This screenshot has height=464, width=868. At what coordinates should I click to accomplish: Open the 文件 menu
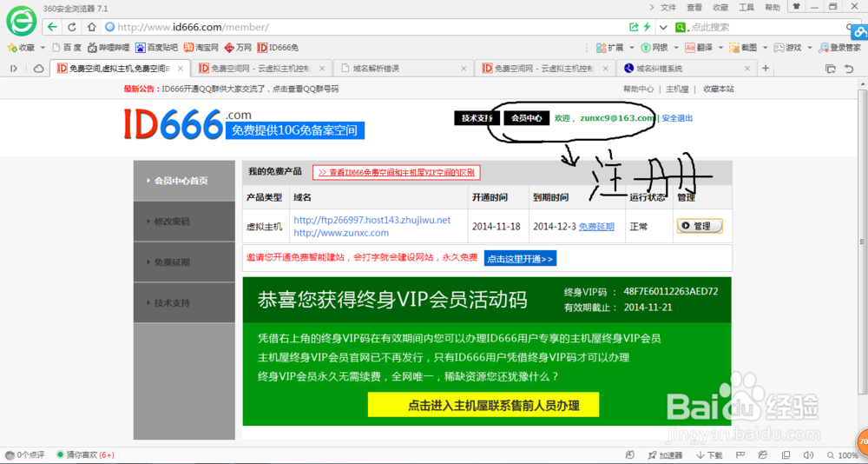pyautogui.click(x=668, y=7)
